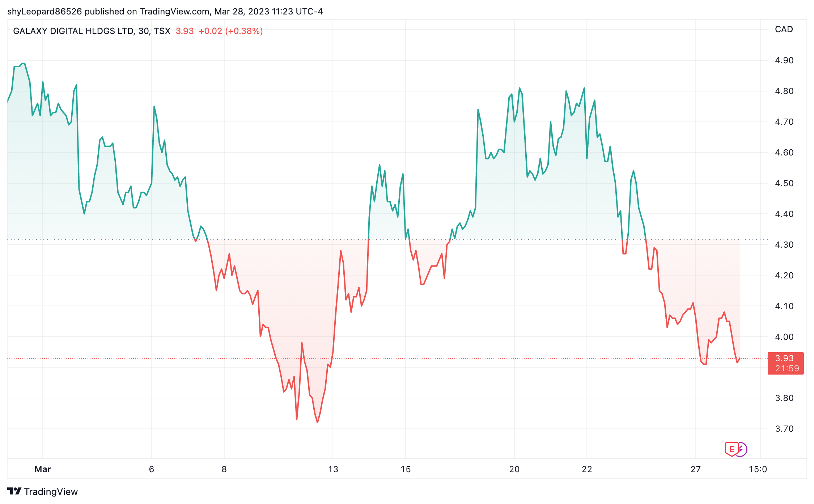Viewport: 814px width, 504px height.
Task: Click the 4.90 price scale label
Action: [784, 60]
